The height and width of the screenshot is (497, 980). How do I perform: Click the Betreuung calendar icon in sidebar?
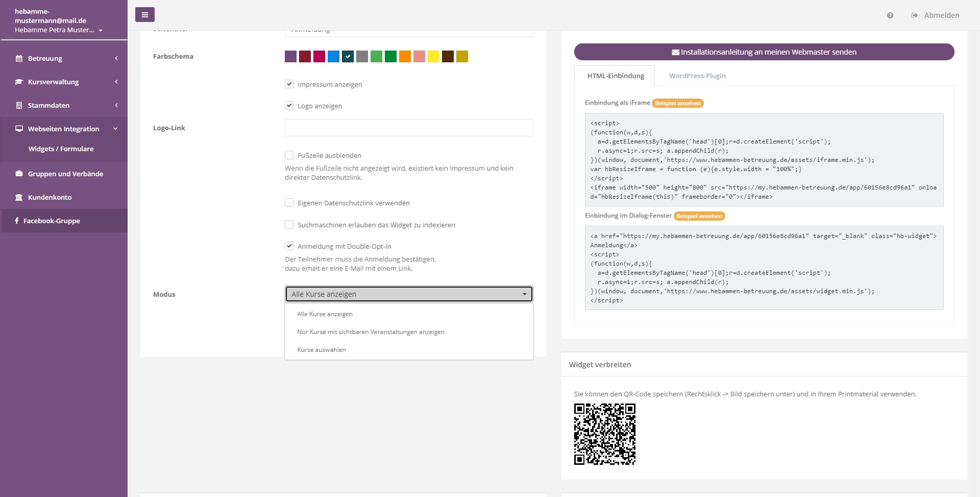(19, 58)
